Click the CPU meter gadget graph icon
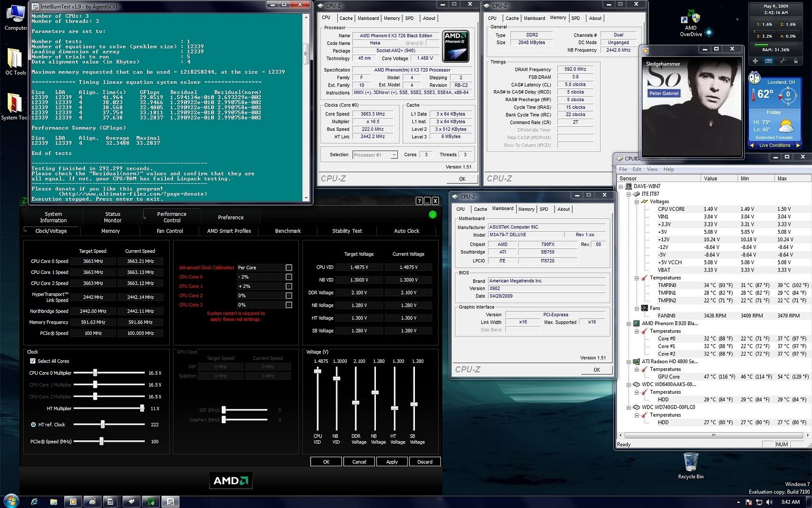The width and height of the screenshot is (812, 508). tap(769, 61)
